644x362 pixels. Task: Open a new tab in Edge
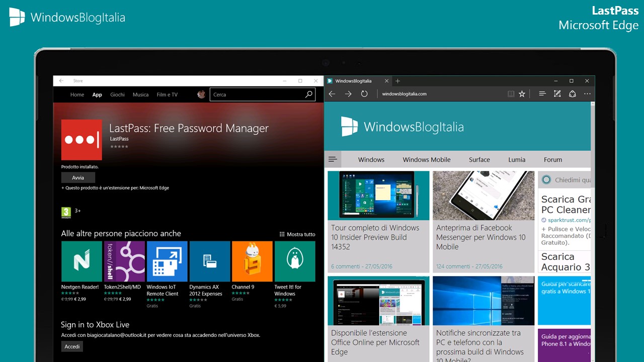click(x=397, y=81)
